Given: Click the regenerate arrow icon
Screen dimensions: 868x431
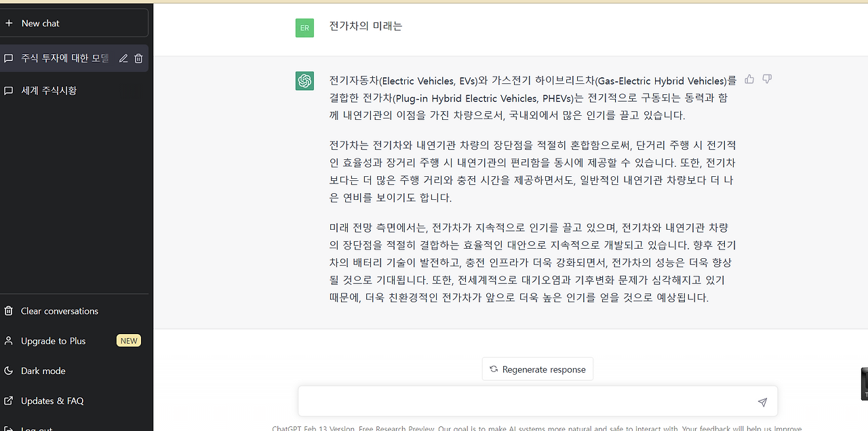Looking at the screenshot, I should pyautogui.click(x=492, y=369).
